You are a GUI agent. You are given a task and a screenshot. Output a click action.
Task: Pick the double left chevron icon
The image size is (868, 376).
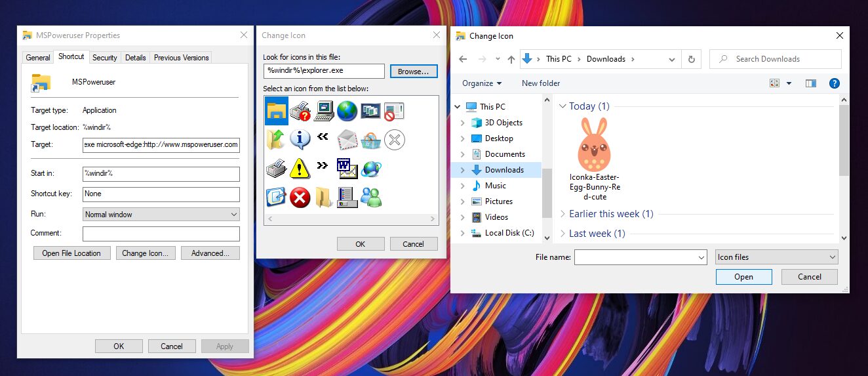click(323, 137)
